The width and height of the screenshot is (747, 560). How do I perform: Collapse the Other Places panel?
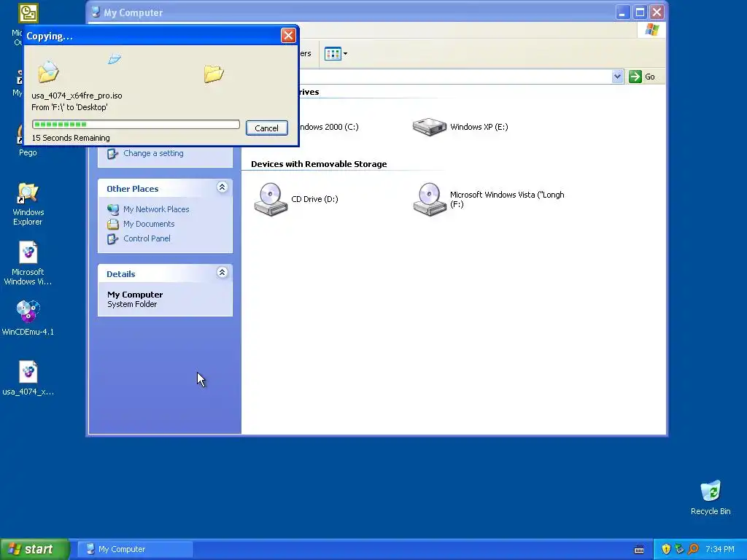click(x=222, y=187)
